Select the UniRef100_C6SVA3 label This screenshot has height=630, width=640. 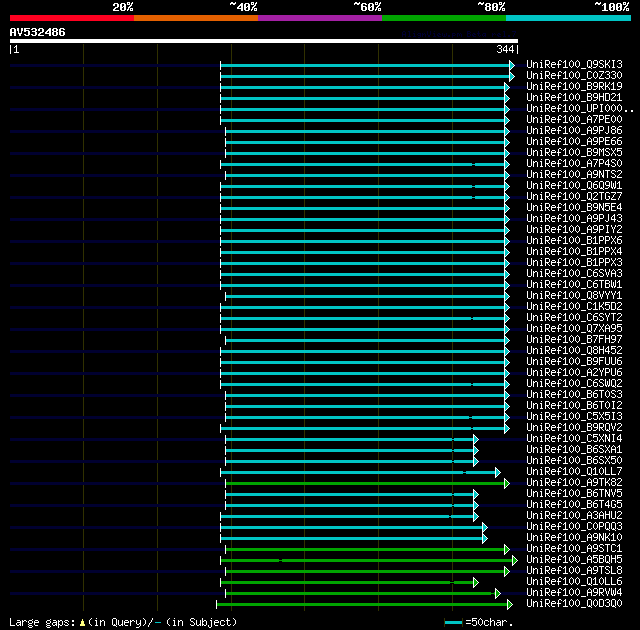pos(574,274)
